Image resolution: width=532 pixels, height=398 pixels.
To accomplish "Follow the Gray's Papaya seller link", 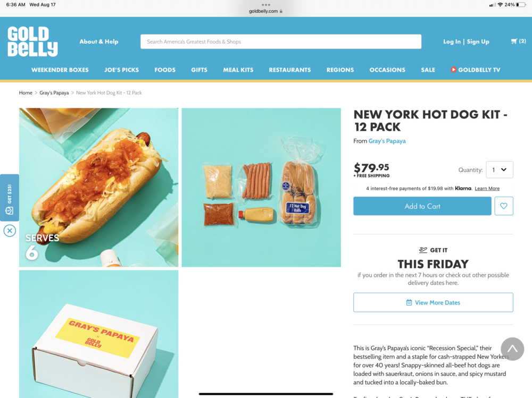I will [387, 141].
